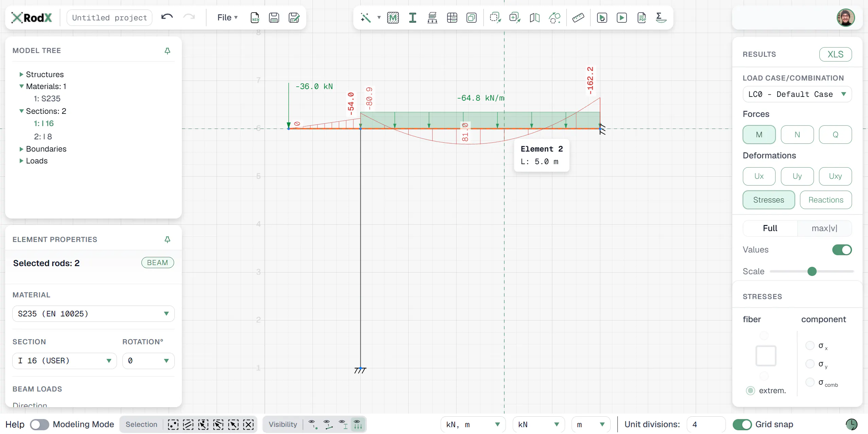The width and height of the screenshot is (868, 434).
Task: Open the rotation angle dropdown
Action: coord(148,361)
